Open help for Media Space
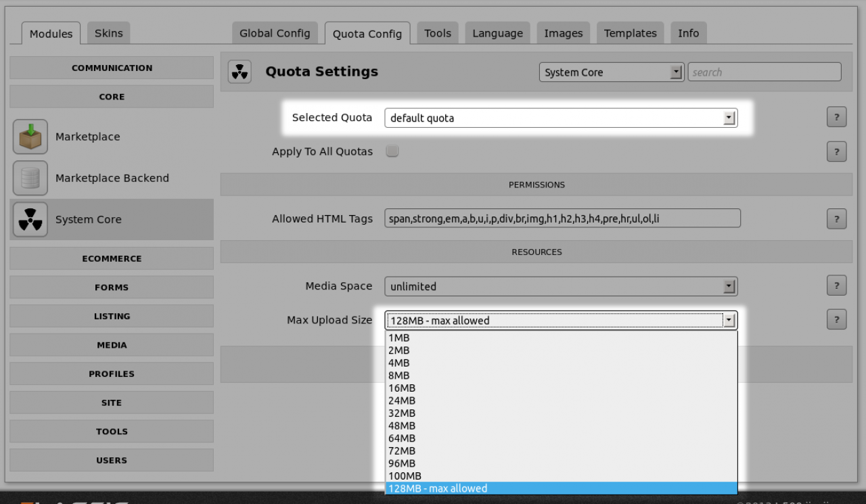 tap(836, 286)
